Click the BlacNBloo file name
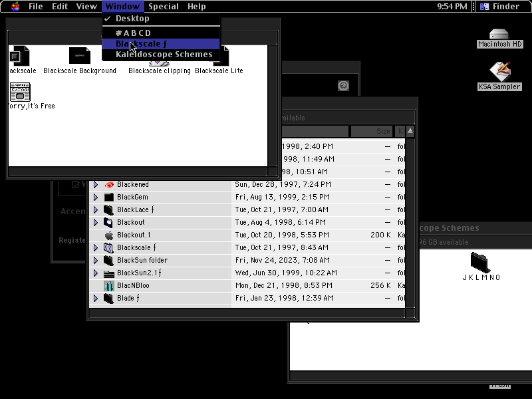Viewport: 532px width, 399px height. click(133, 286)
